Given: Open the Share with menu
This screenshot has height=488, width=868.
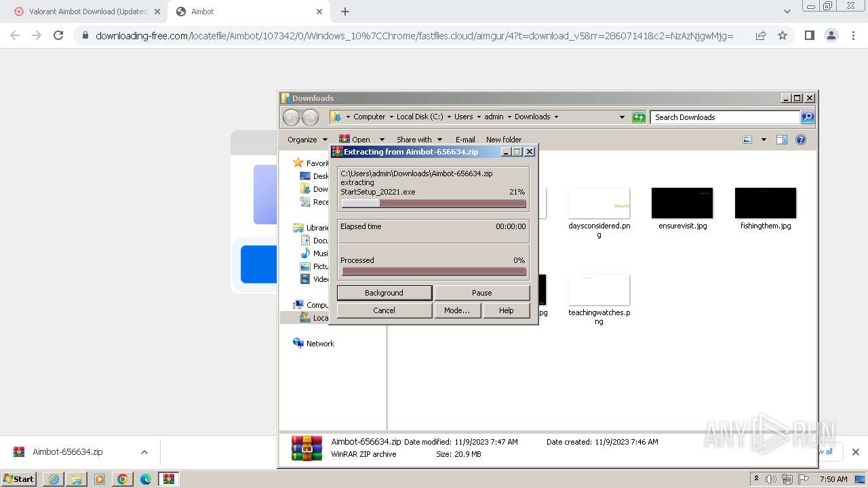Looking at the screenshot, I should pos(419,140).
